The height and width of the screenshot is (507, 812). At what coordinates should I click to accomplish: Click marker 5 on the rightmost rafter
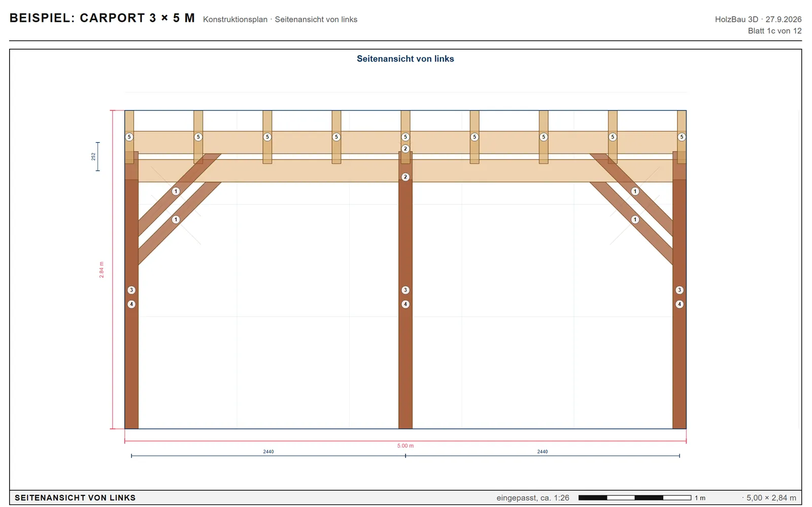coord(682,137)
